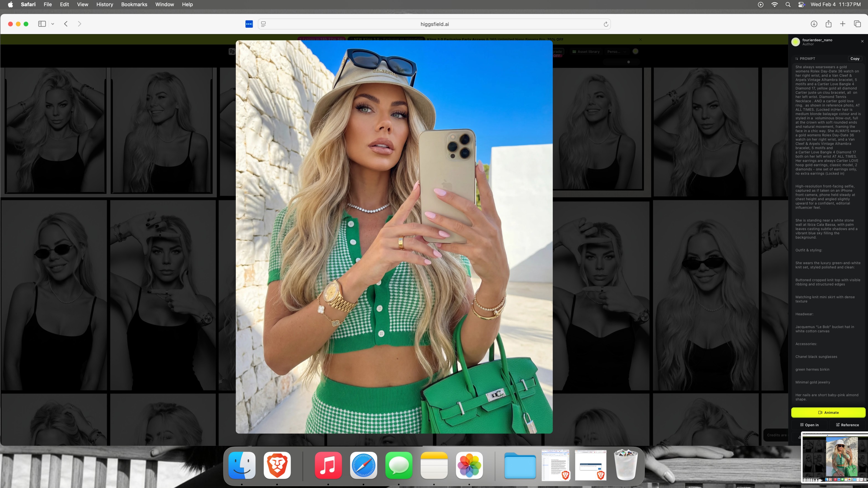Open the Safari downloads icon
The image size is (868, 488).
[814, 24]
